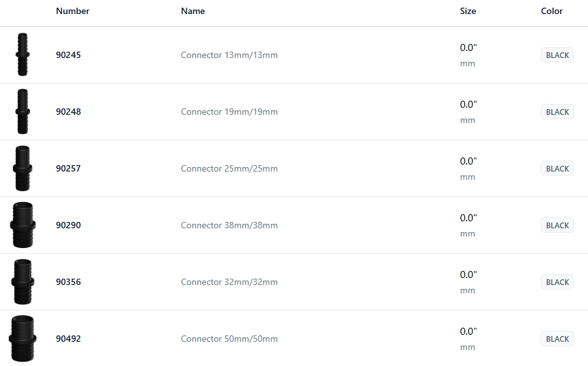Screen dimensions: 588x366
Task: Sort by the Size column header
Action: (468, 11)
